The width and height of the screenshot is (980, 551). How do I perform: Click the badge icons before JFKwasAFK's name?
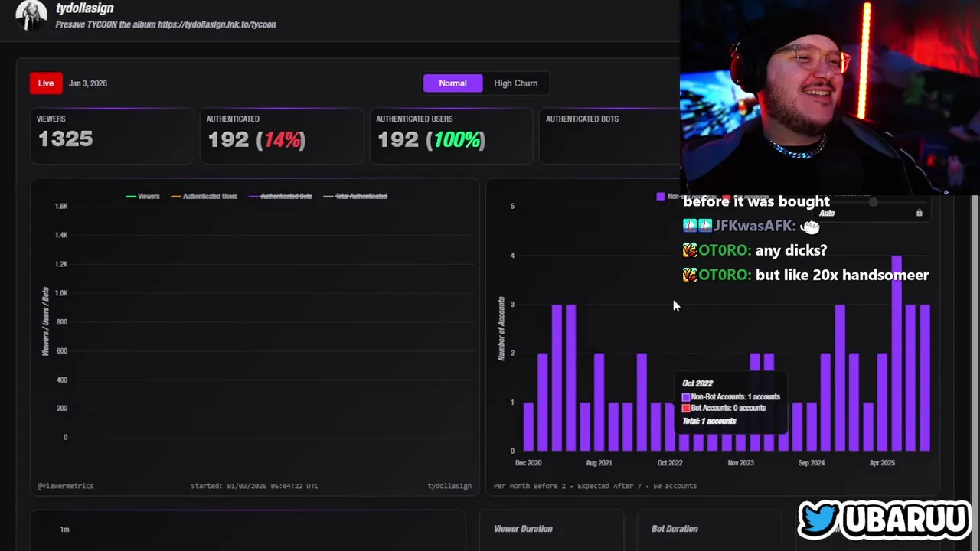(697, 225)
